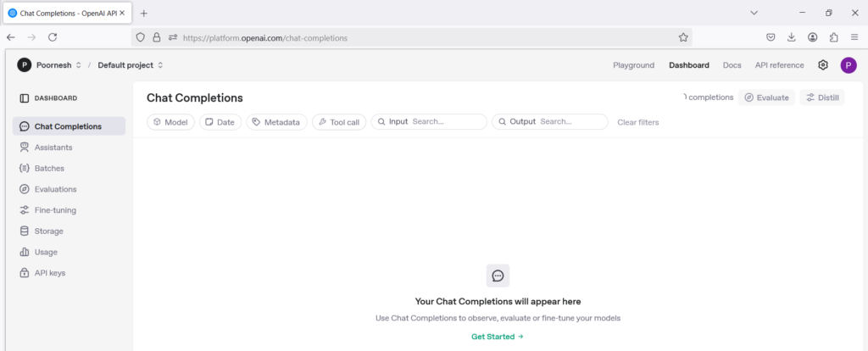
Task: Open the purple P profile avatar
Action: click(848, 65)
